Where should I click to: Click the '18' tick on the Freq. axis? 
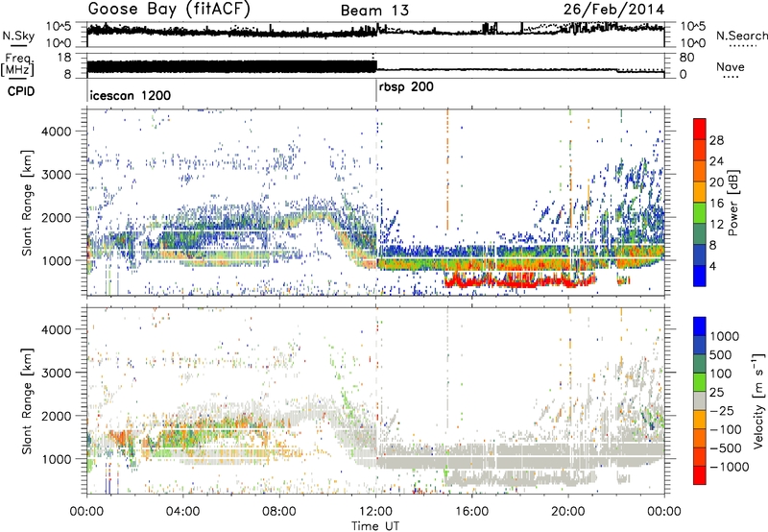pyautogui.click(x=64, y=58)
